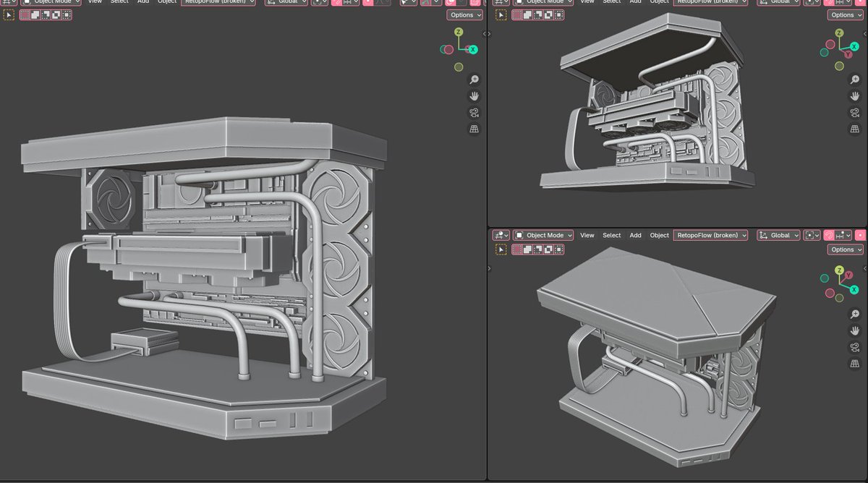Screen dimensions: 868x483
Task: Choose extend selection mode in top-right viewport
Action: click(x=527, y=14)
